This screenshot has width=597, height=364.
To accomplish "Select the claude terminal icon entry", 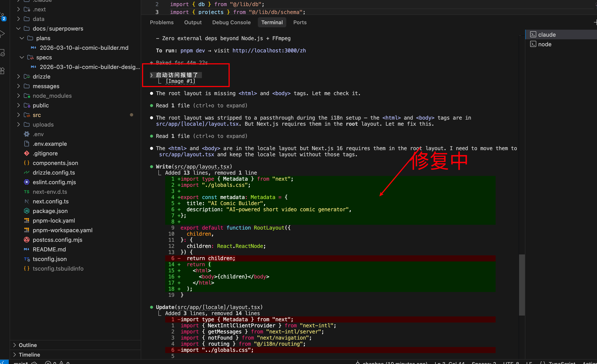I will point(533,34).
